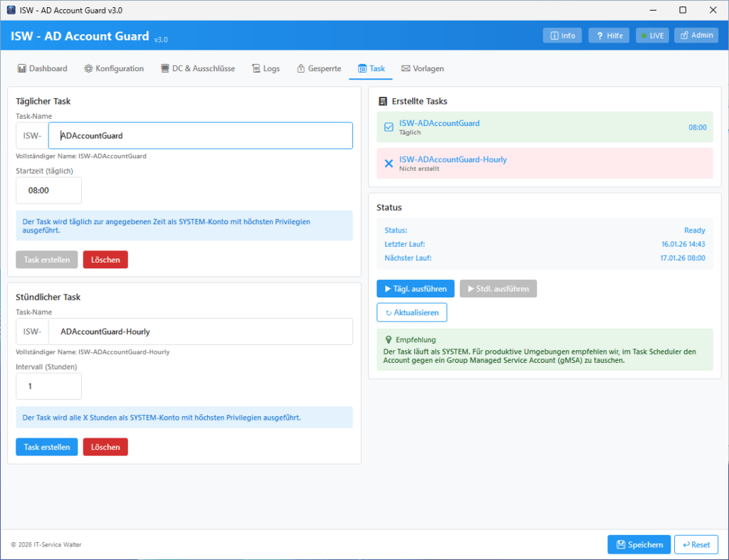Click the app icon in the title bar
Screen dimensions: 729x560
click(10, 10)
